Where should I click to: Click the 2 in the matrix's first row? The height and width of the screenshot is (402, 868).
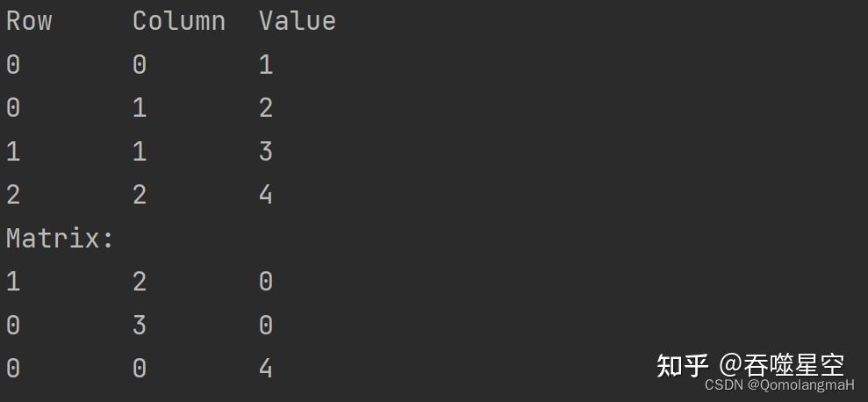(x=140, y=282)
